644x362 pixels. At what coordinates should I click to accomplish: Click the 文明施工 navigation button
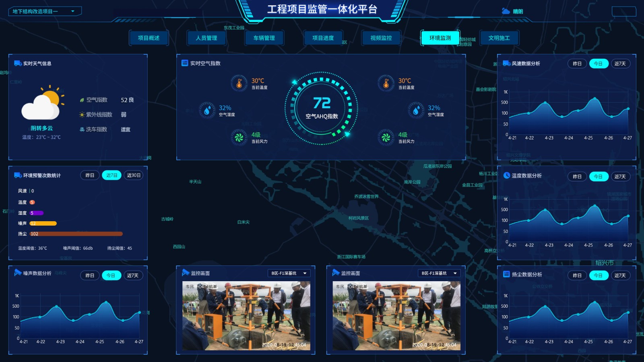tap(499, 38)
